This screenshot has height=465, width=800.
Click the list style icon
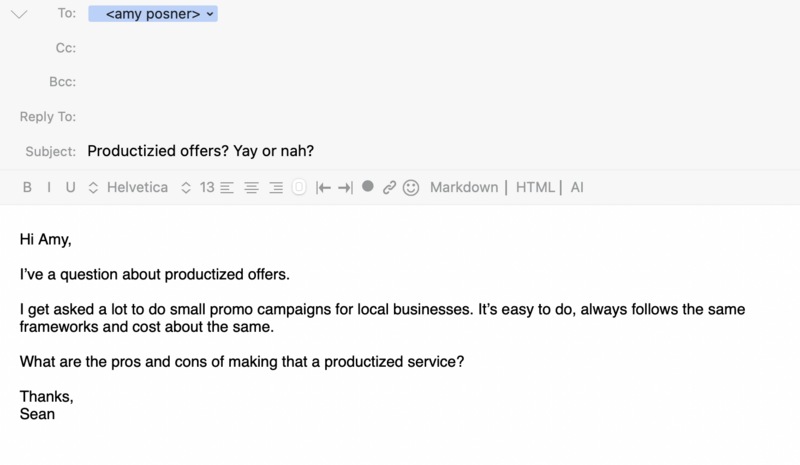click(299, 187)
